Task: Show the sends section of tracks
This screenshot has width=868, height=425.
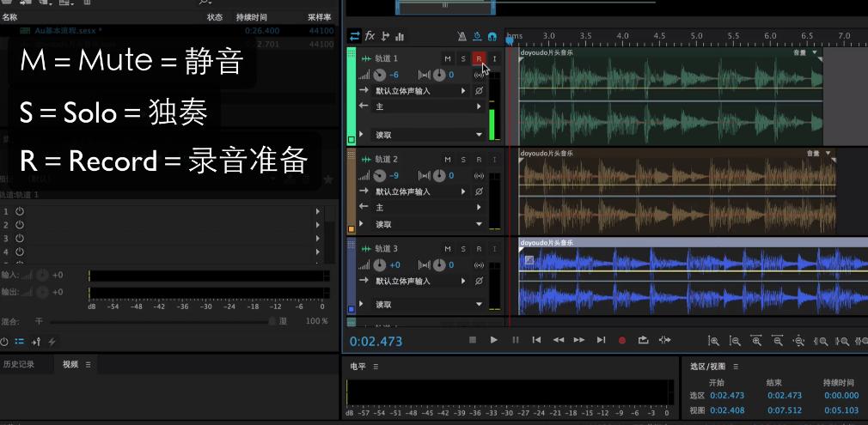Action: pos(385,37)
